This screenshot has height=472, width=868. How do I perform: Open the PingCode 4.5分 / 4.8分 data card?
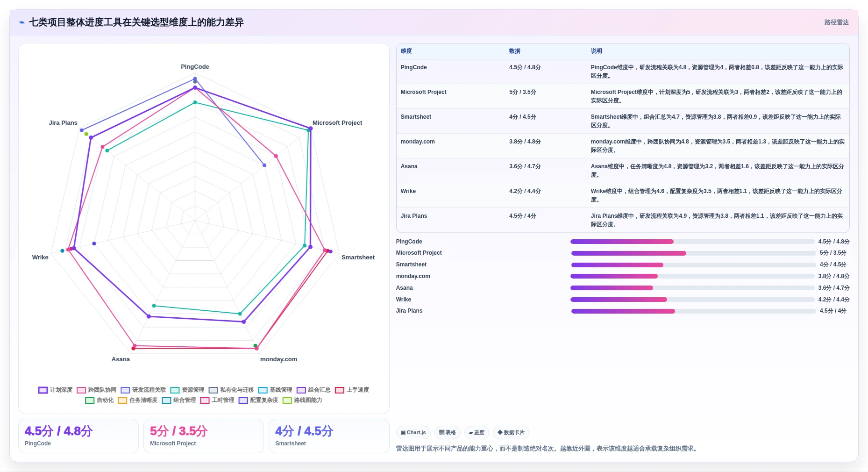[x=78, y=436]
